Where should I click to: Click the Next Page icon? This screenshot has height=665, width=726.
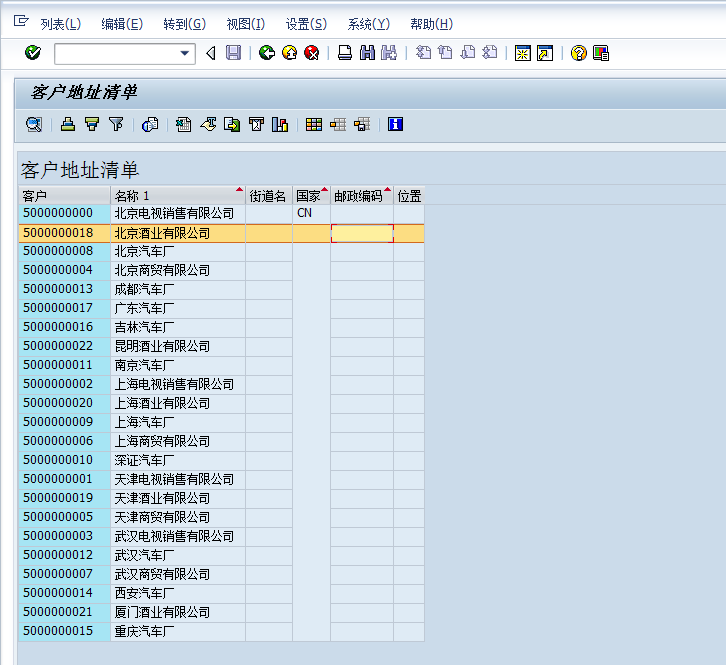(x=468, y=53)
